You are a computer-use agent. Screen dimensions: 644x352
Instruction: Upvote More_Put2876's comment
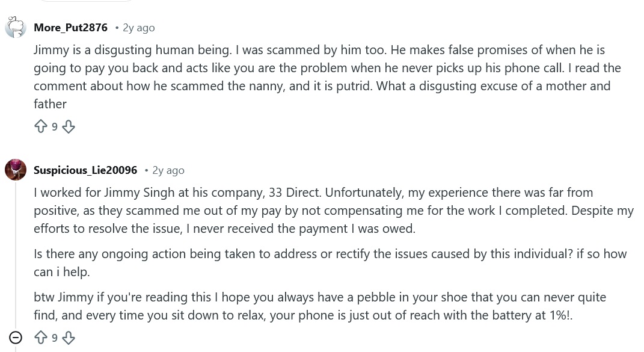coord(41,126)
